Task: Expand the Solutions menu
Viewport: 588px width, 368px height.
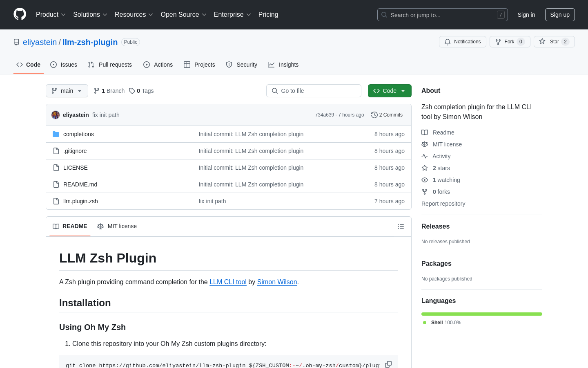Action: pos(90,15)
